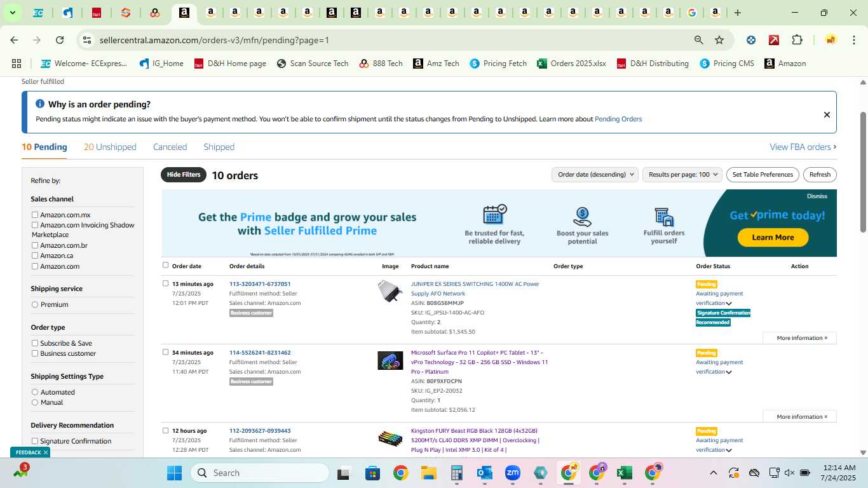The width and height of the screenshot is (868, 488).
Task: Open Outlook from the taskbar
Action: pos(485,473)
